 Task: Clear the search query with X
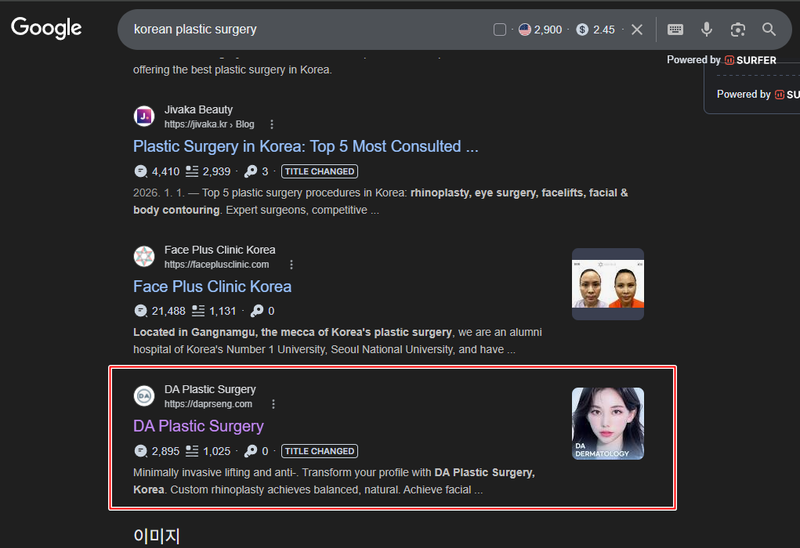pos(637,30)
